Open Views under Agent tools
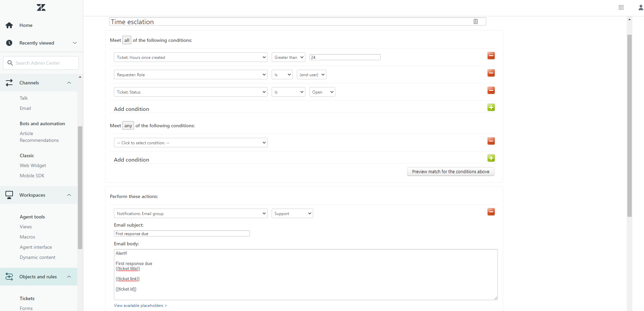This screenshot has width=644, height=311. coord(26,227)
